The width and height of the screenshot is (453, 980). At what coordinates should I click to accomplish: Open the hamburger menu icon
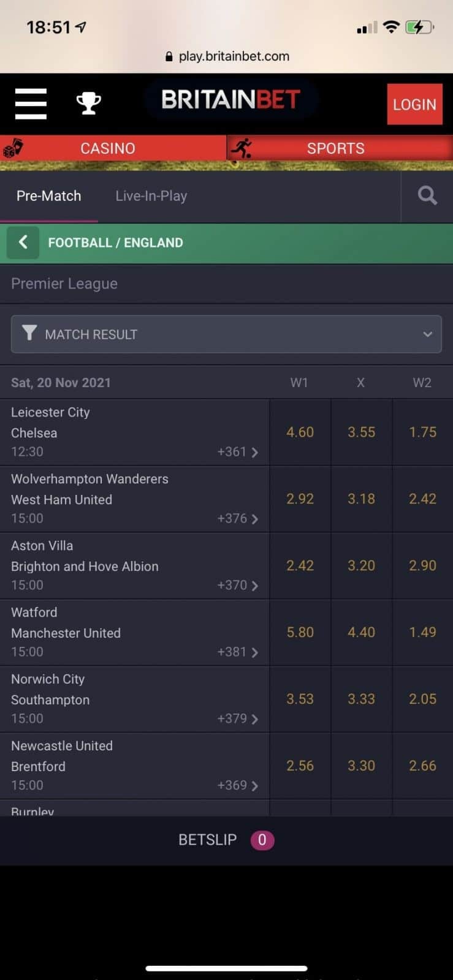pyautogui.click(x=31, y=104)
